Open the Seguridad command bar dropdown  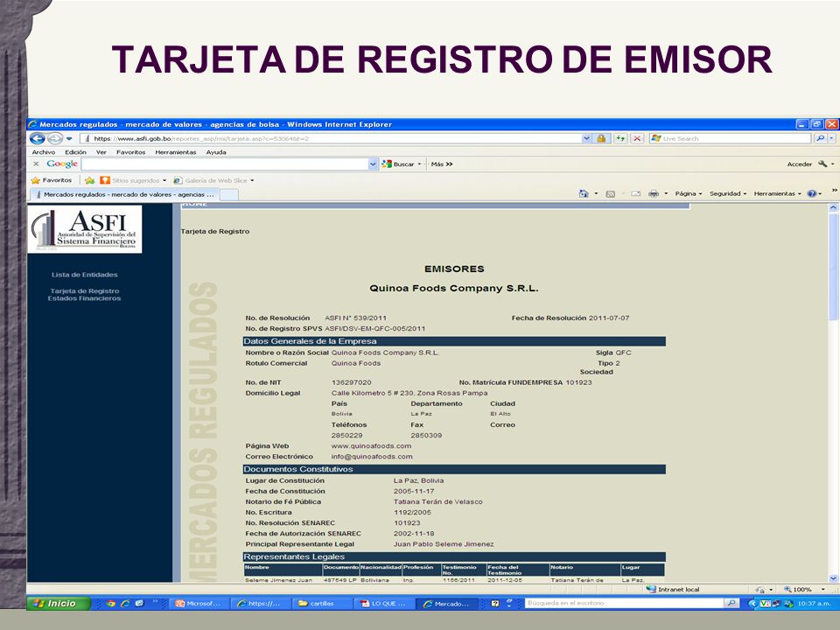click(x=728, y=194)
